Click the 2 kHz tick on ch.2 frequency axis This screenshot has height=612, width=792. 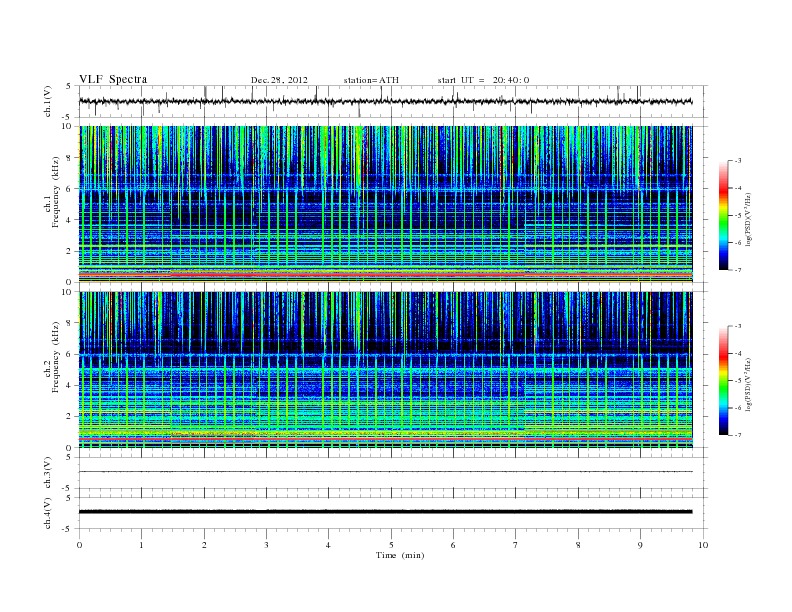tap(69, 417)
